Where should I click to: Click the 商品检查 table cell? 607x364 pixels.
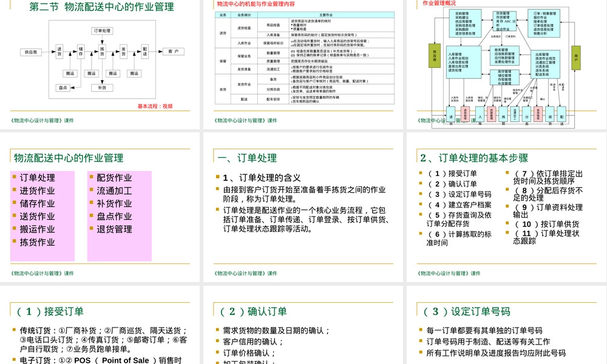coord(273,25)
